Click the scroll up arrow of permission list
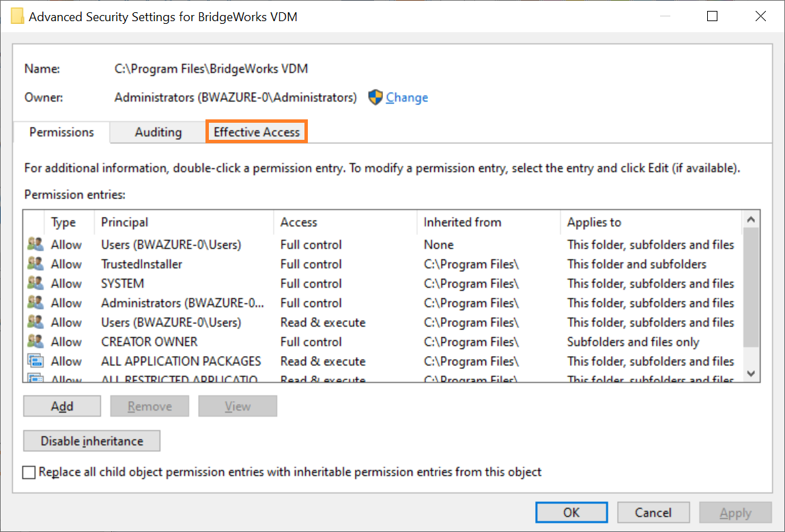 (750, 219)
